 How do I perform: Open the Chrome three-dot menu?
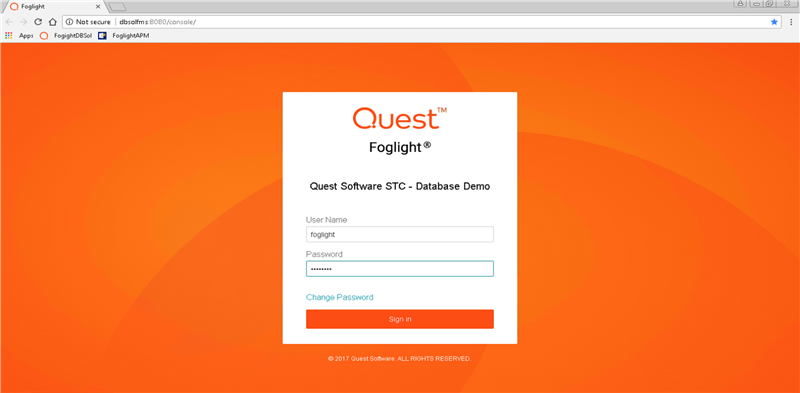click(x=791, y=22)
